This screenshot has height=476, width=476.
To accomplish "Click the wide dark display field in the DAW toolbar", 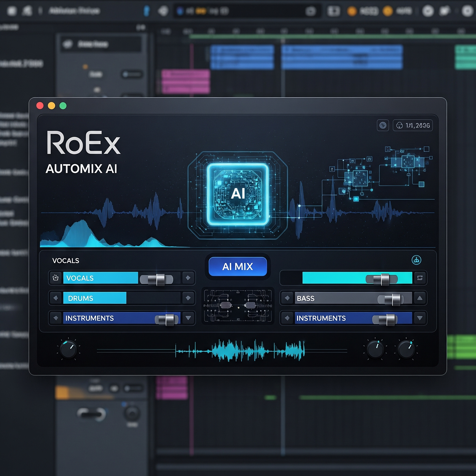I will tap(247, 11).
